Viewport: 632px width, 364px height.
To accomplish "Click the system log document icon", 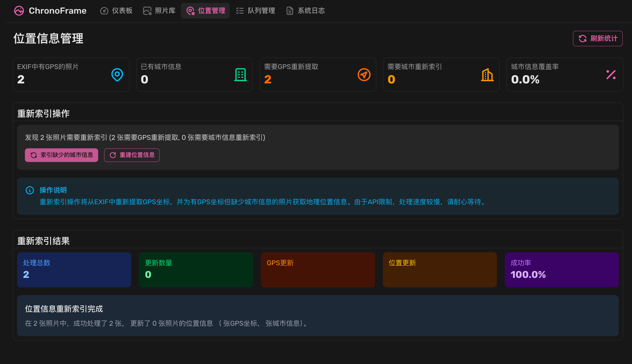I will 289,11.
